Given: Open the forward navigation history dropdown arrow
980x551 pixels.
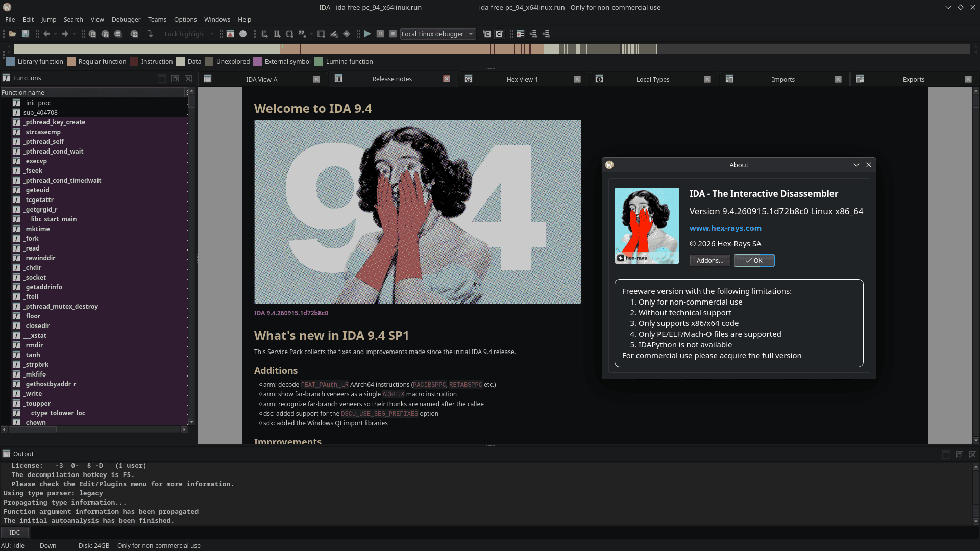Looking at the screenshot, I should tap(75, 34).
